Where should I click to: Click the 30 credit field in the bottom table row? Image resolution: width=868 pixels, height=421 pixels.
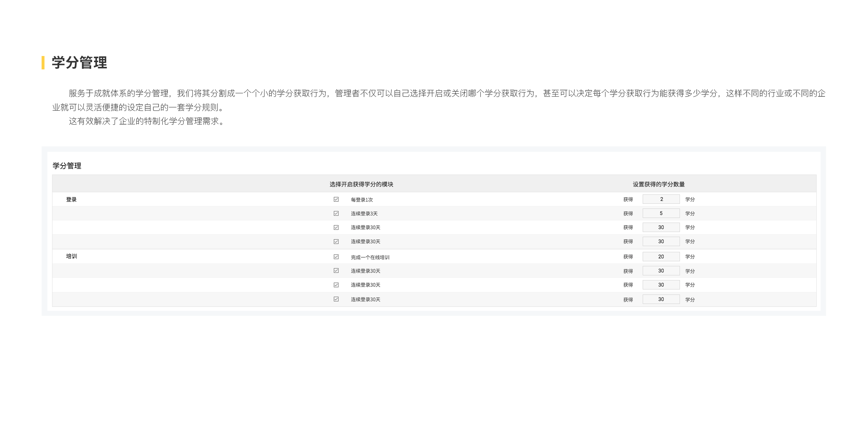tap(661, 299)
